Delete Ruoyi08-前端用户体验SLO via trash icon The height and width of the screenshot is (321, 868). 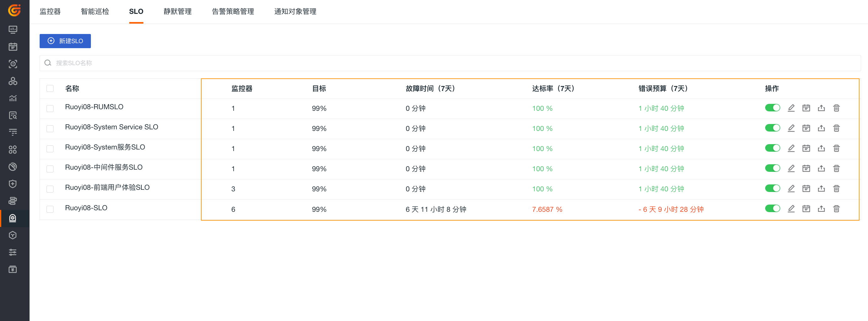click(x=836, y=189)
